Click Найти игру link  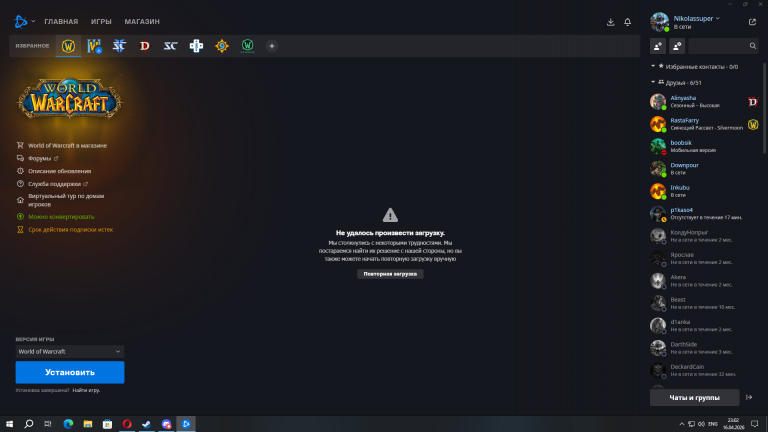coord(86,390)
